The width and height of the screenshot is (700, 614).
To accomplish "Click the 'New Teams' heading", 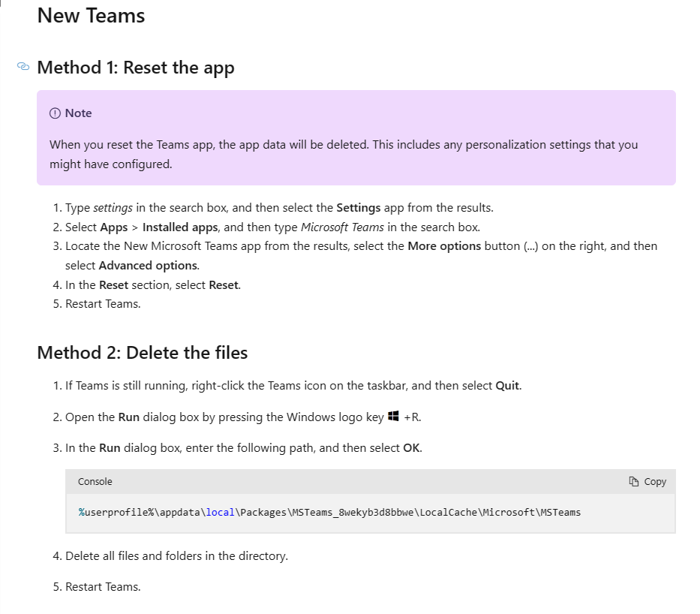I will pyautogui.click(x=91, y=16).
